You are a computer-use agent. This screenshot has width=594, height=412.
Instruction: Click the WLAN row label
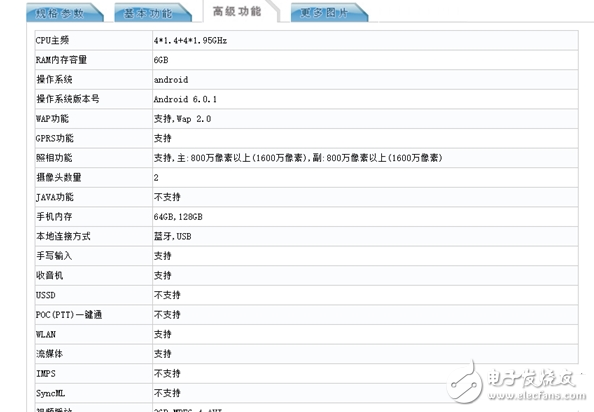(x=45, y=335)
